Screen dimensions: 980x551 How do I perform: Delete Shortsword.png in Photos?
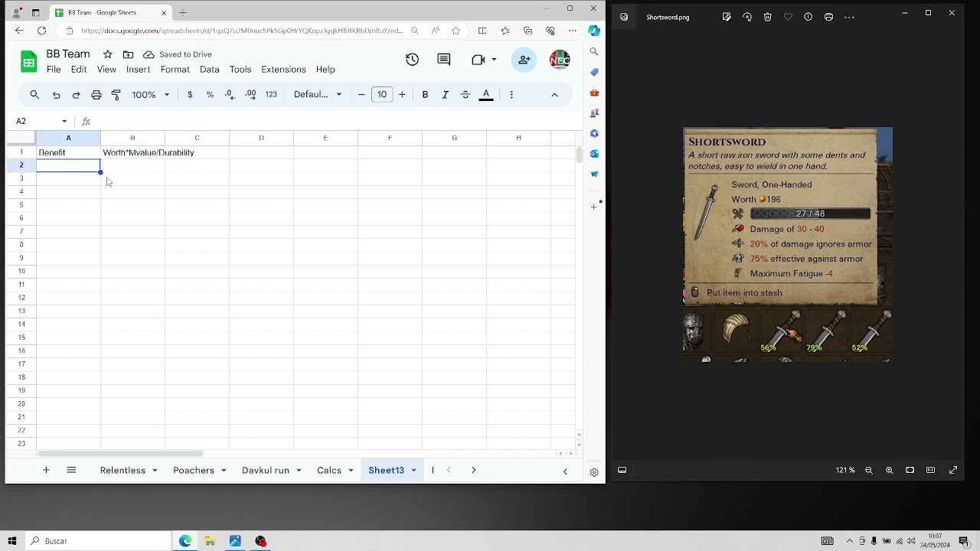pos(768,17)
